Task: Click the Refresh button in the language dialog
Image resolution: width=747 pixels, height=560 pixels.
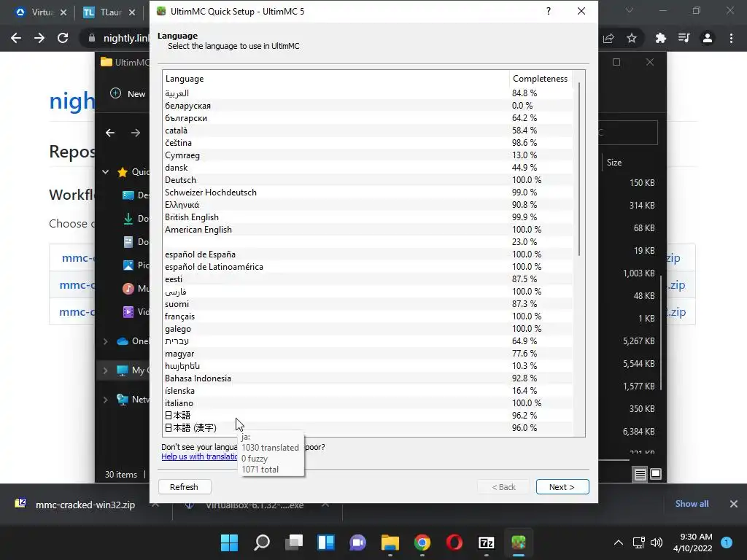Action: (x=184, y=486)
